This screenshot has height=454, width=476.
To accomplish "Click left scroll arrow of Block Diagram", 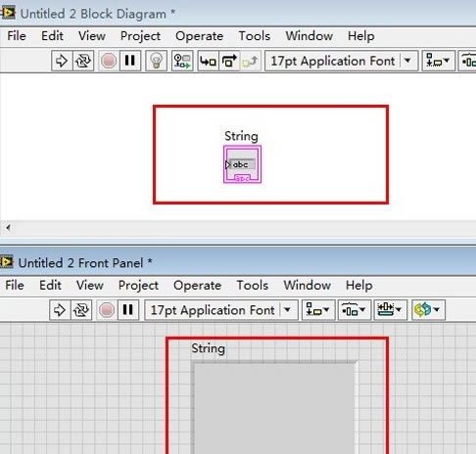I will pyautogui.click(x=8, y=228).
